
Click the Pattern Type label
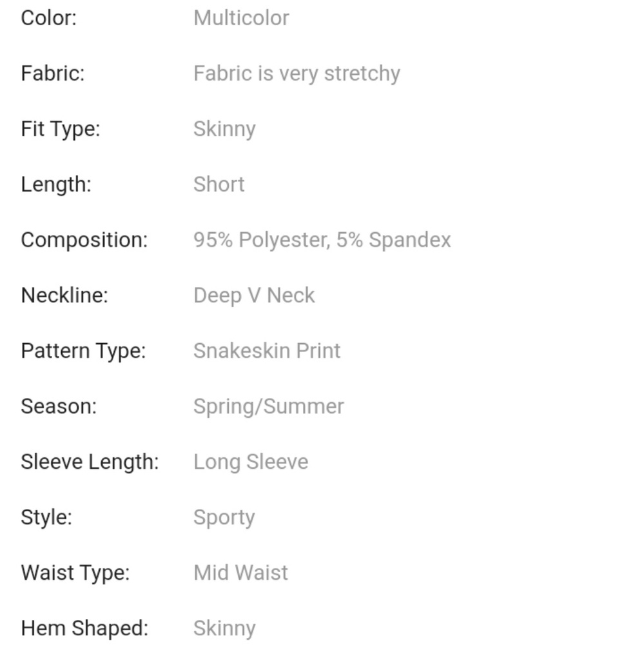(x=84, y=352)
